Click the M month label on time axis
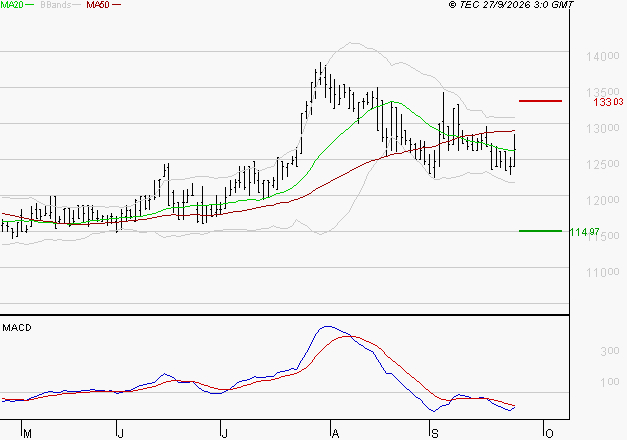Image resolution: width=627 pixels, height=440 pixels. [x=27, y=434]
